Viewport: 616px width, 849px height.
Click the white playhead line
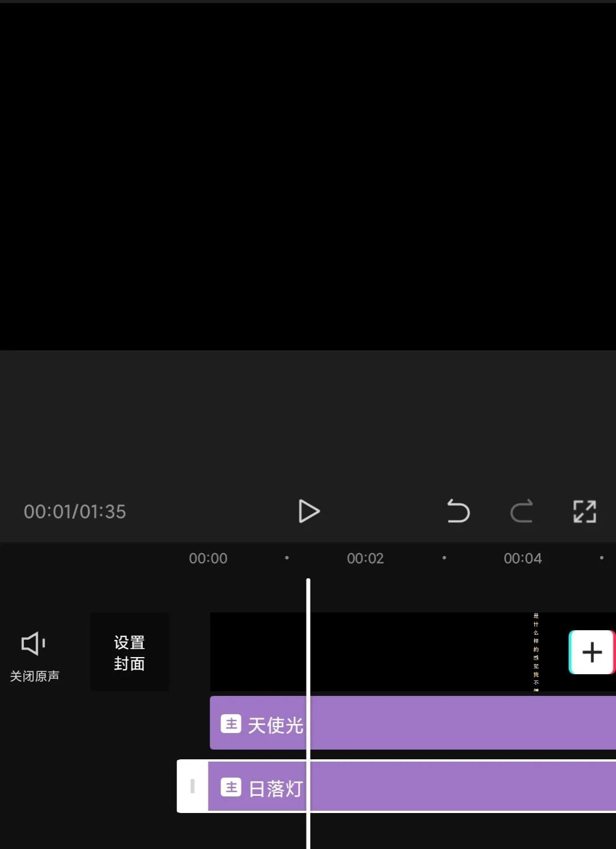pyautogui.click(x=308, y=714)
